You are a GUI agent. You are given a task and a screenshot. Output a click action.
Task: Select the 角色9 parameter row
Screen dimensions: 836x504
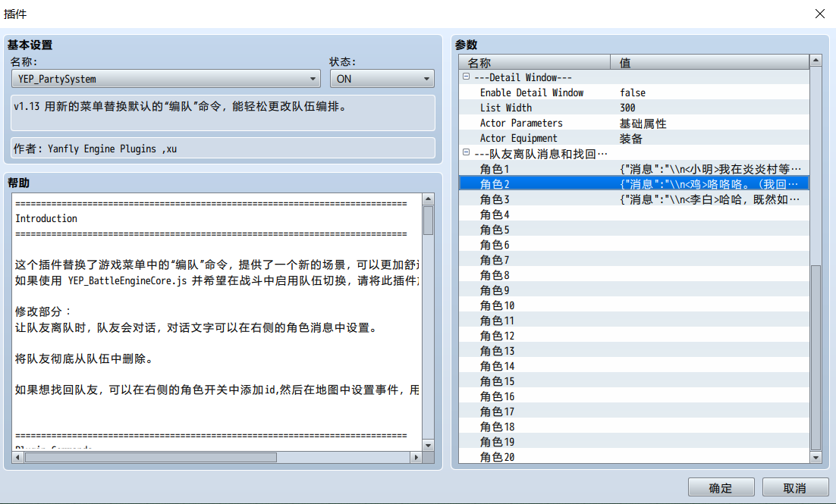pyautogui.click(x=634, y=290)
